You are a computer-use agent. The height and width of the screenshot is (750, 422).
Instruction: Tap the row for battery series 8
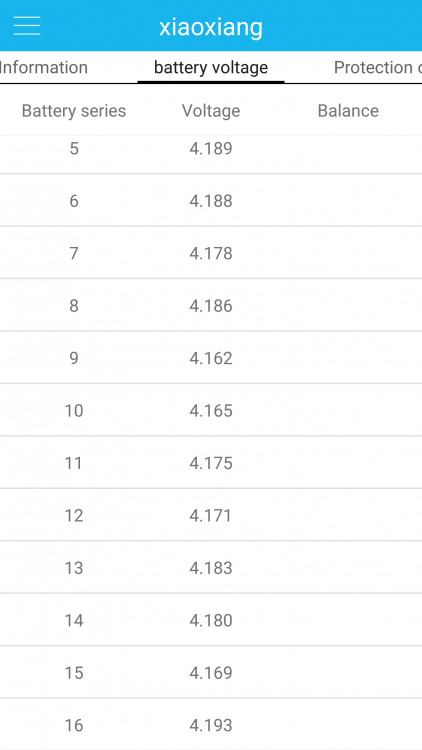[211, 305]
